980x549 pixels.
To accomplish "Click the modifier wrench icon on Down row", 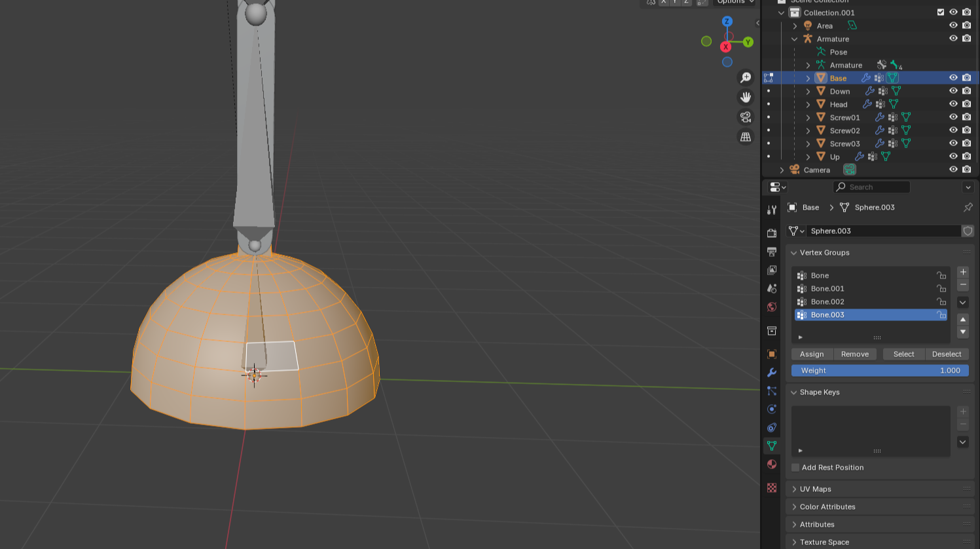I will pyautogui.click(x=869, y=91).
